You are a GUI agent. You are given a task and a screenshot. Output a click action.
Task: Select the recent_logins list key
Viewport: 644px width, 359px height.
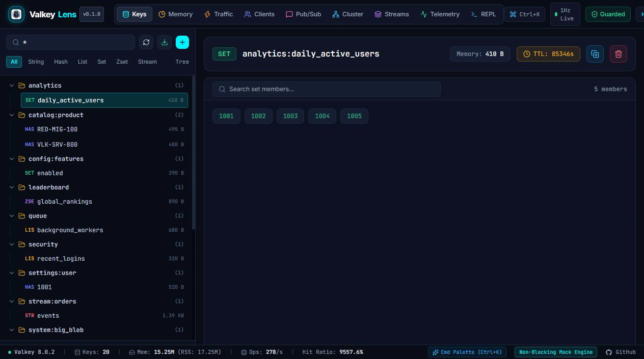104,259
